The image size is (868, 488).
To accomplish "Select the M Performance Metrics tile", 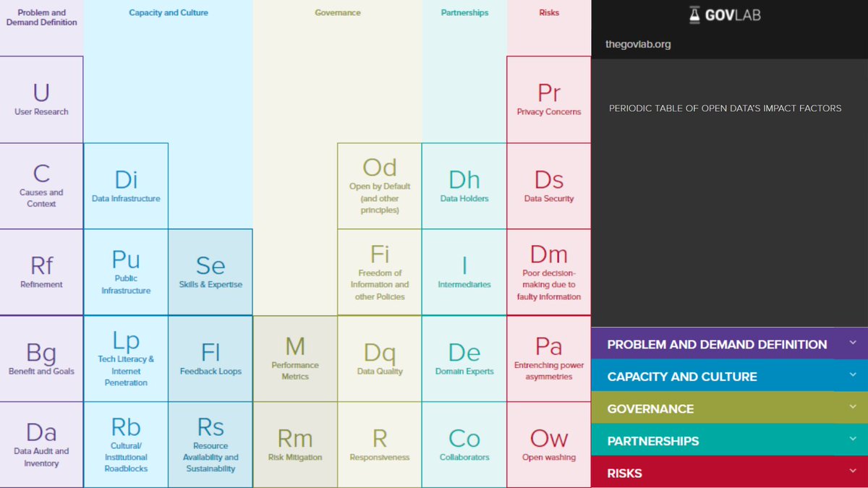I will coord(294,357).
